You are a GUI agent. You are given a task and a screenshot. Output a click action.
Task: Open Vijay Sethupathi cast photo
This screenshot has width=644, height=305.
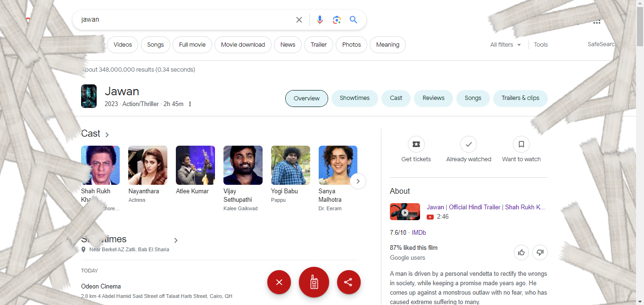tap(243, 165)
